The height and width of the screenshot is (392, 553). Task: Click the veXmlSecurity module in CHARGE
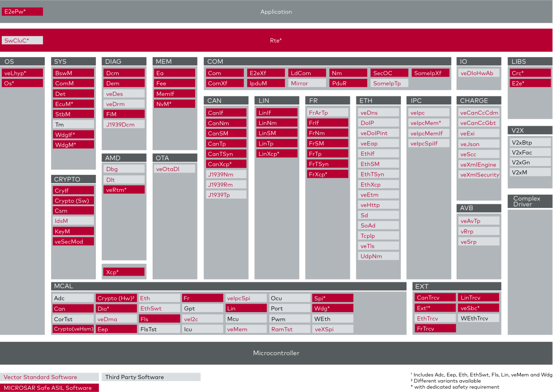point(479,175)
